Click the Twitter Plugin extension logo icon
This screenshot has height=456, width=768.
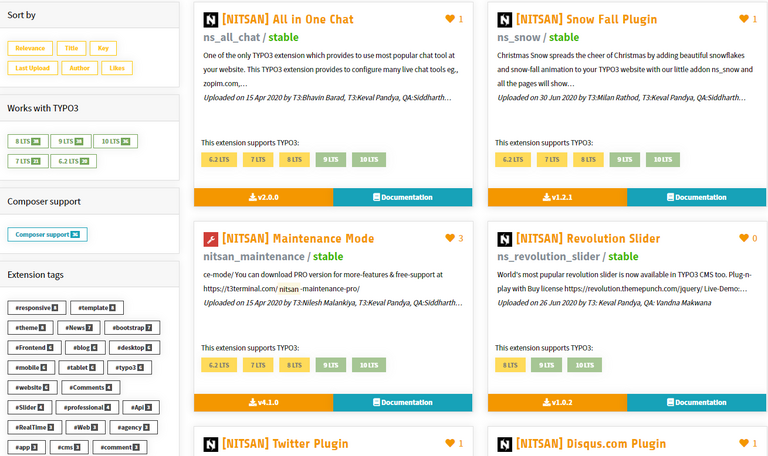(x=210, y=443)
